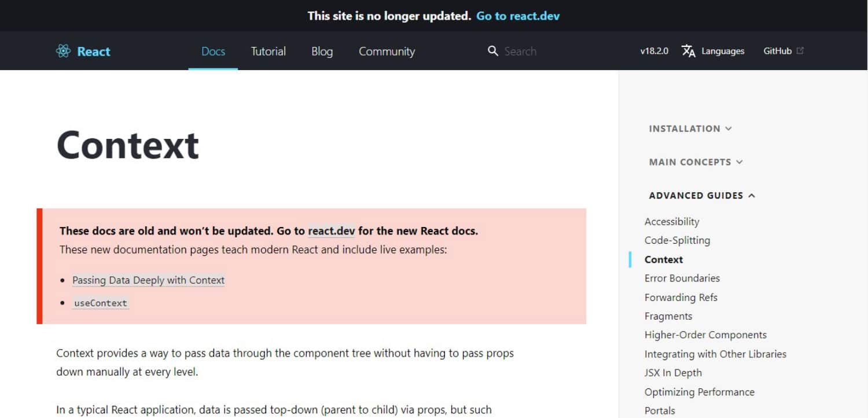Open the Blog tab
The width and height of the screenshot is (868, 418).
tap(322, 51)
